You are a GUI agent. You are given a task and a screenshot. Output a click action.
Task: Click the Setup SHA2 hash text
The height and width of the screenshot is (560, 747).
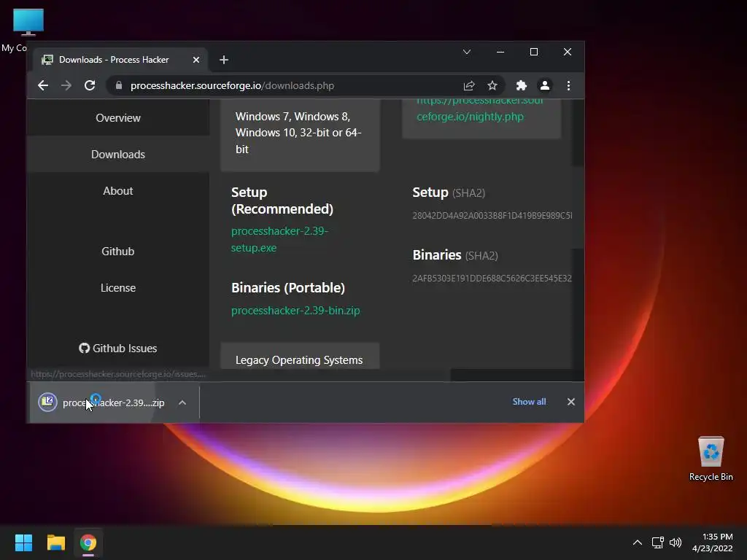(492, 216)
